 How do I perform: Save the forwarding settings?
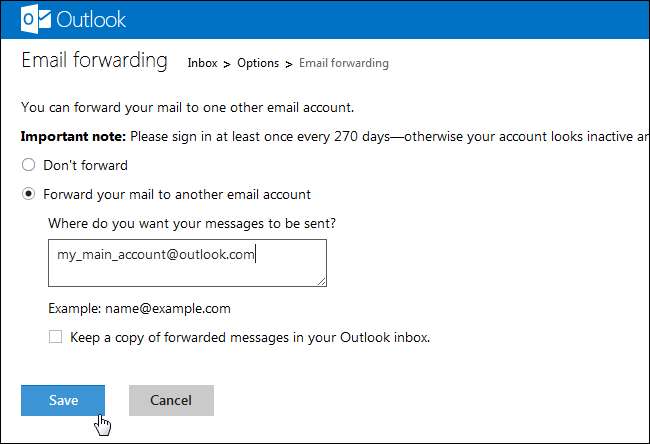63,400
